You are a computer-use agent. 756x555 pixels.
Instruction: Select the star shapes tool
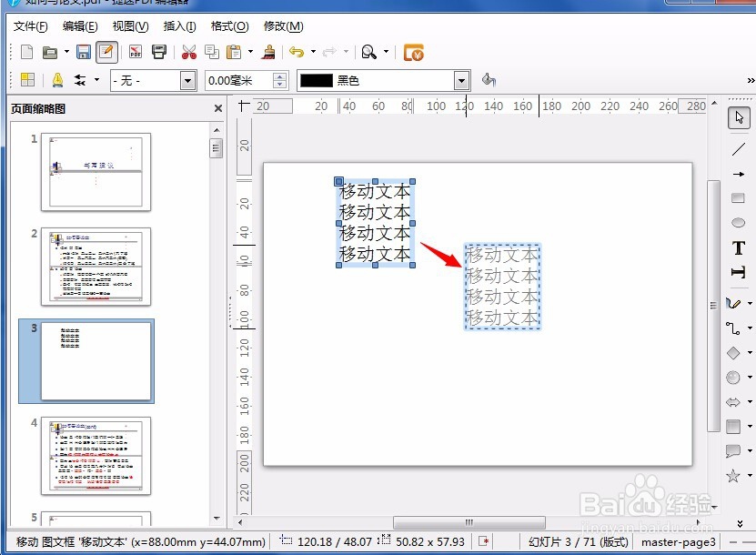click(733, 476)
